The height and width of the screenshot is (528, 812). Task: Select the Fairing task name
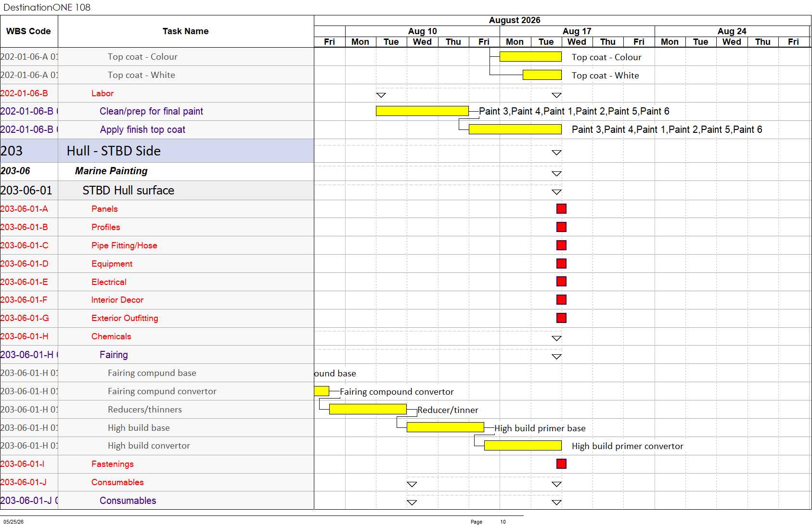click(x=114, y=355)
